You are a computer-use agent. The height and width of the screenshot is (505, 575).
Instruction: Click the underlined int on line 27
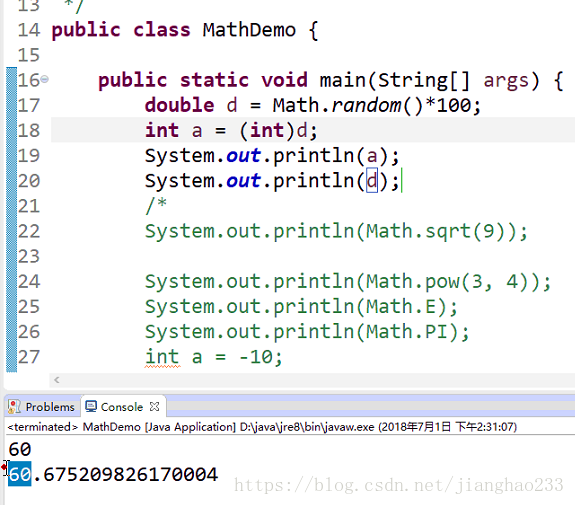tap(162, 357)
